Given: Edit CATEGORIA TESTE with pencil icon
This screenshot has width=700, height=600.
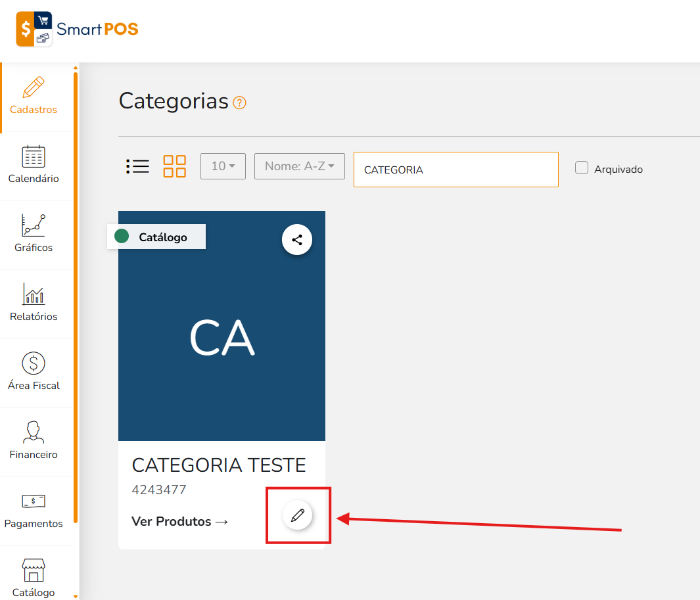Looking at the screenshot, I should [x=297, y=515].
